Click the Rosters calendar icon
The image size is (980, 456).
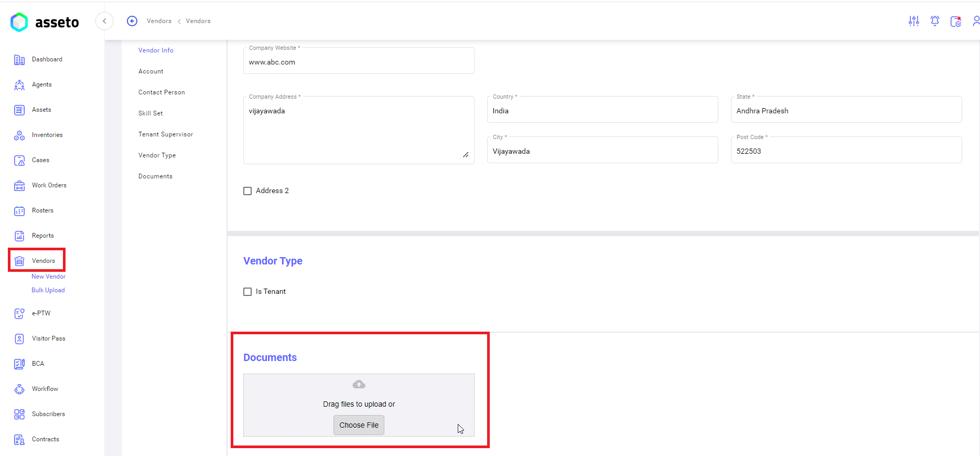click(19, 211)
